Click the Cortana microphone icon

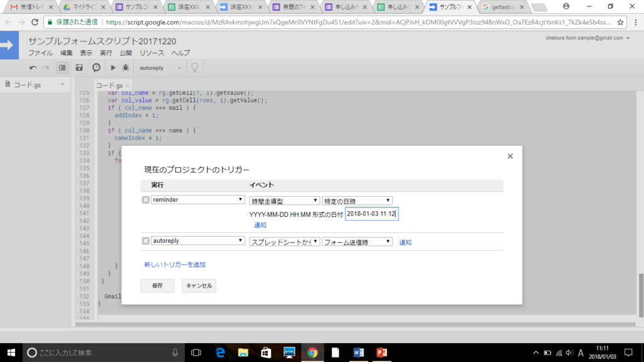pyautogui.click(x=175, y=353)
